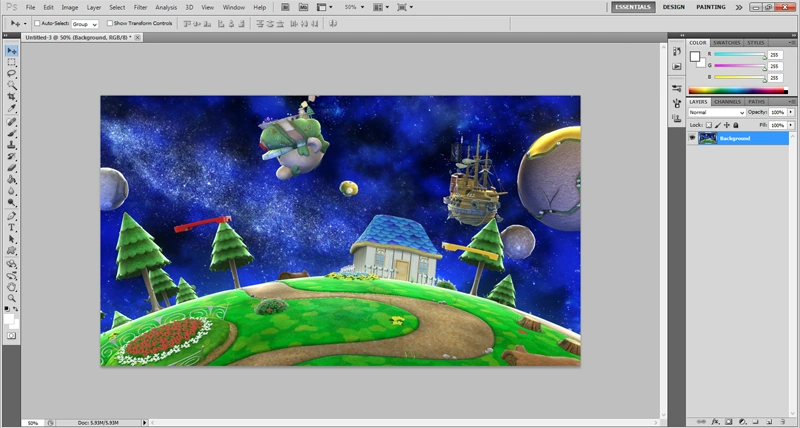800x428 pixels.
Task: Launch Mini Bridge from the application bar
Action: coord(303,7)
